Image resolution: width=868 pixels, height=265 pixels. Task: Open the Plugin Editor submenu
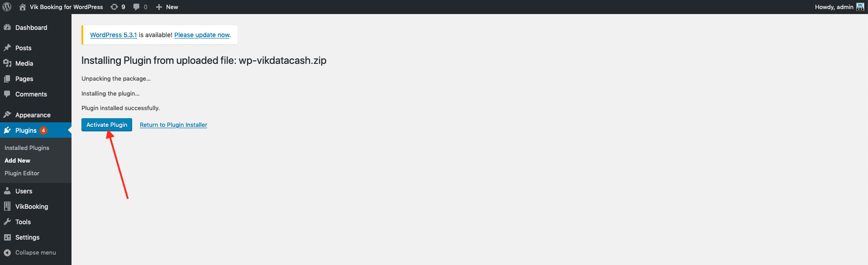pos(22,173)
